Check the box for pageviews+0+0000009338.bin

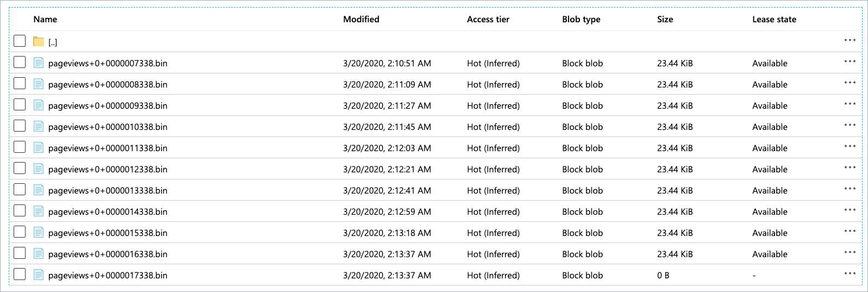click(20, 104)
